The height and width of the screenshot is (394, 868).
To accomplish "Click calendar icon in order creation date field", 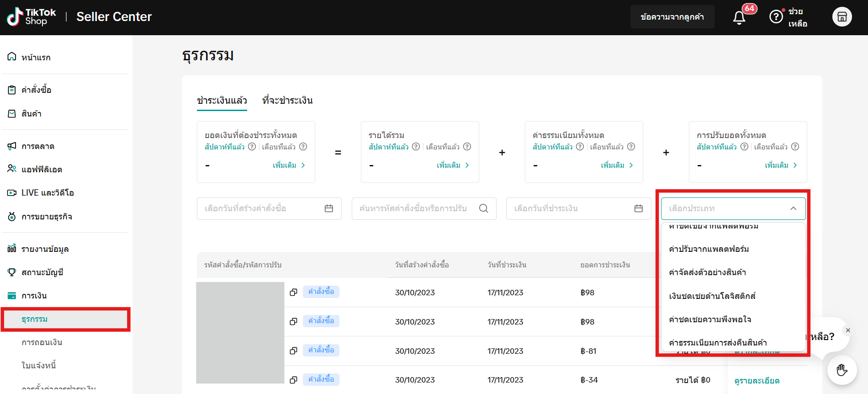I will tap(328, 208).
